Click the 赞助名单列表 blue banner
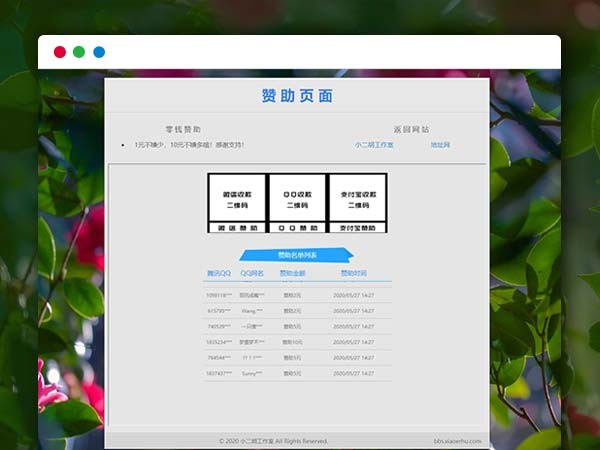 [297, 255]
